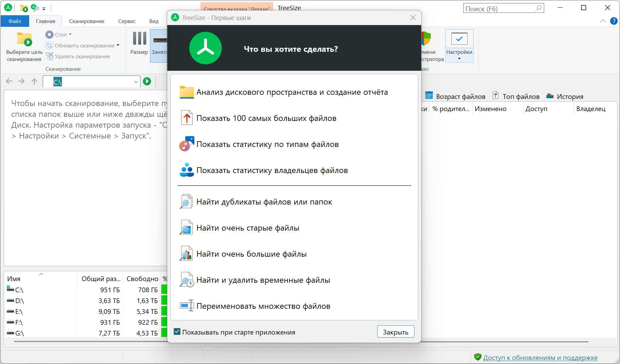620x364 pixels.
Task: Sort by % родител... column header
Action: point(450,109)
